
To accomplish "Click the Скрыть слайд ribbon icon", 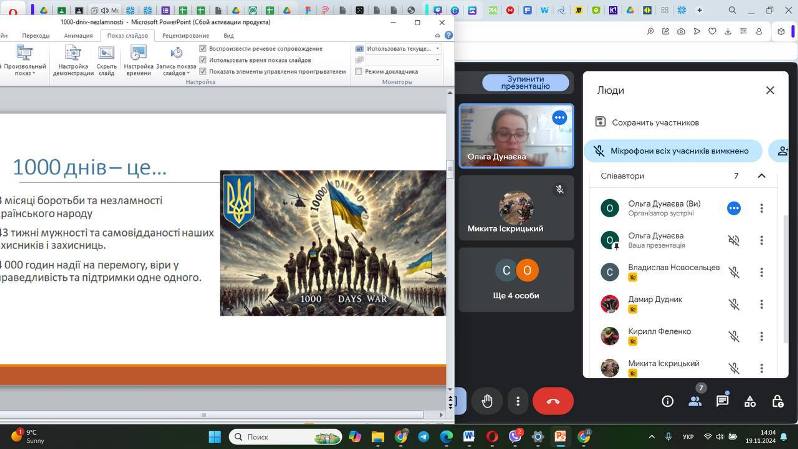I will click(106, 60).
